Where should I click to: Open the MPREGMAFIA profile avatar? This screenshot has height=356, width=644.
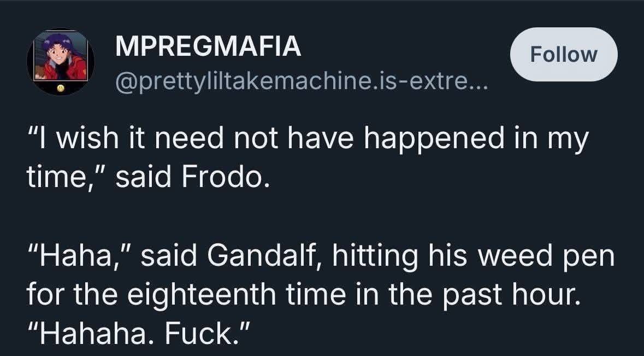(x=61, y=60)
